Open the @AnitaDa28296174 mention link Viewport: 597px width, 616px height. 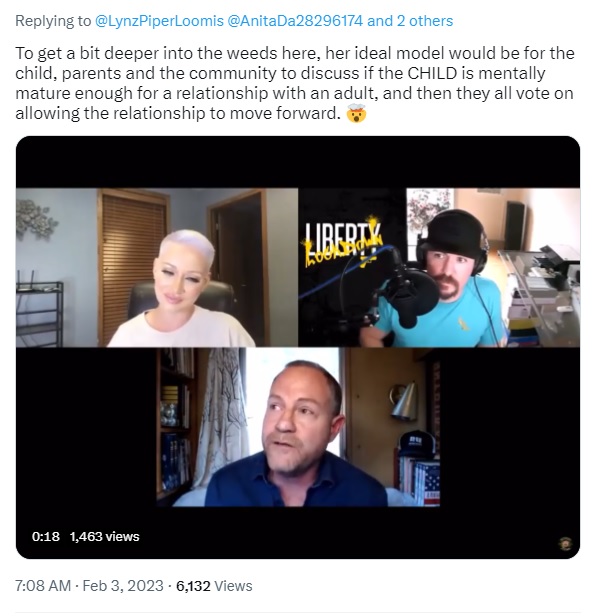pos(295,20)
